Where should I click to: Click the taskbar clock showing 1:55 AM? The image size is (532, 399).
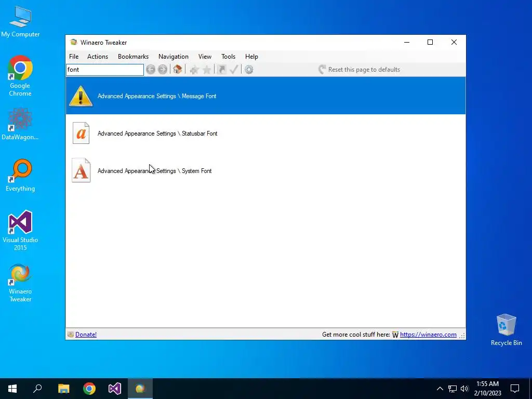coord(487,389)
